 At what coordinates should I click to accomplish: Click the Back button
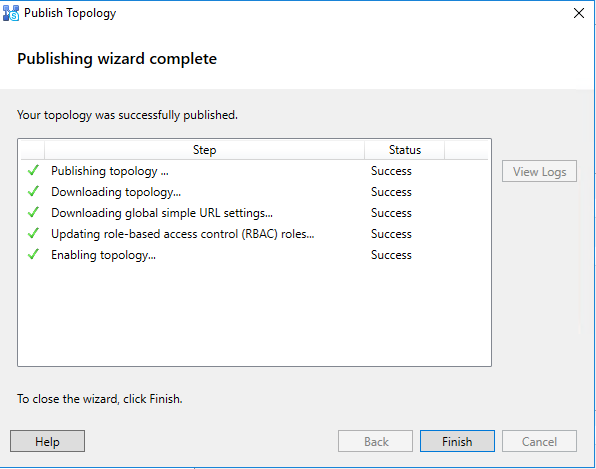[x=376, y=441]
